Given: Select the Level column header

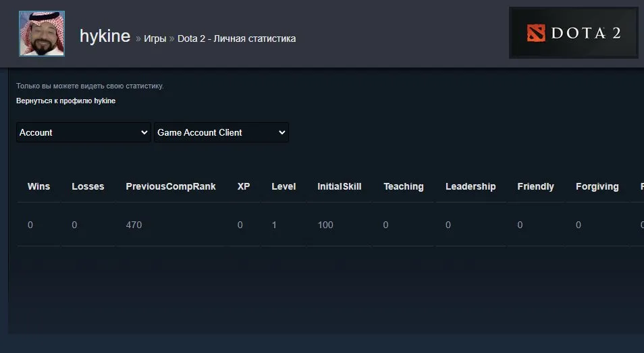Looking at the screenshot, I should tap(284, 186).
